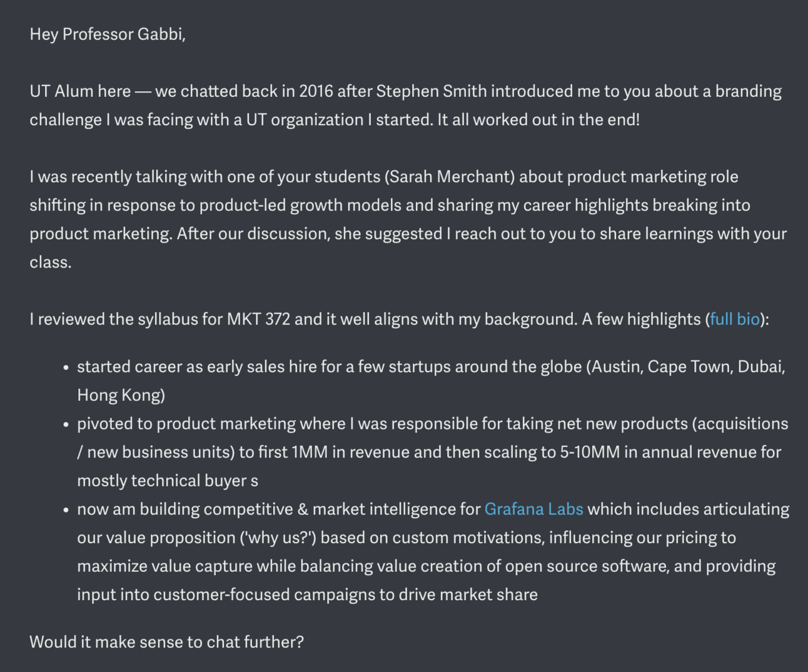Click "It all worked out in the end!"
This screenshot has height=672, width=808.
(x=538, y=120)
